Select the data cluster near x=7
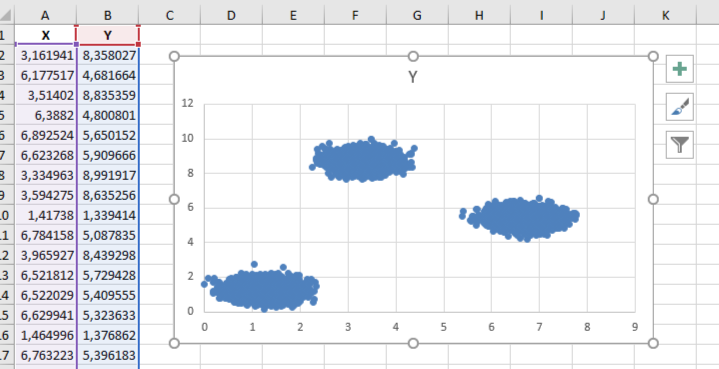The image size is (719, 369). (520, 219)
